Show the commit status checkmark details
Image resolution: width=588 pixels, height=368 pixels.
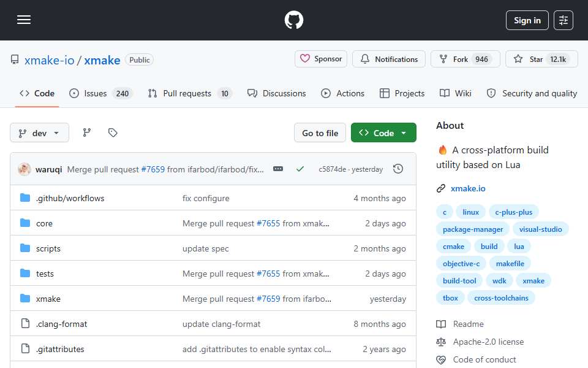(300, 169)
